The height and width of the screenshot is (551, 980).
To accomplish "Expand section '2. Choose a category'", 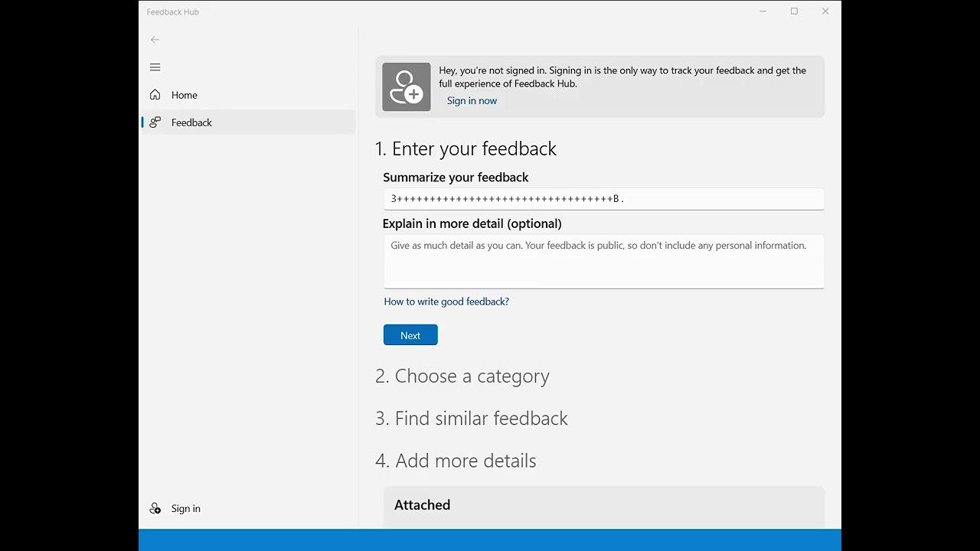I will 462,376.
